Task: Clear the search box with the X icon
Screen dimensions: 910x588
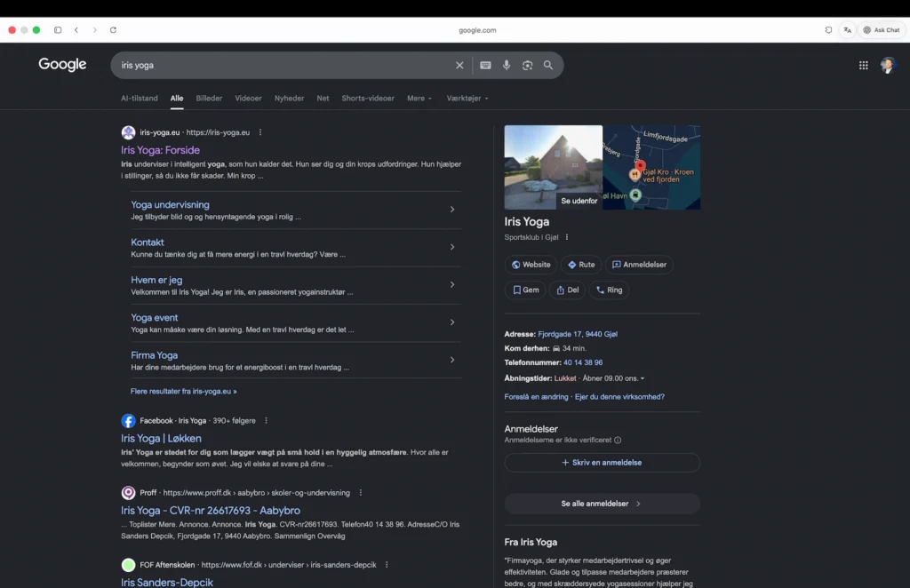Action: click(459, 66)
